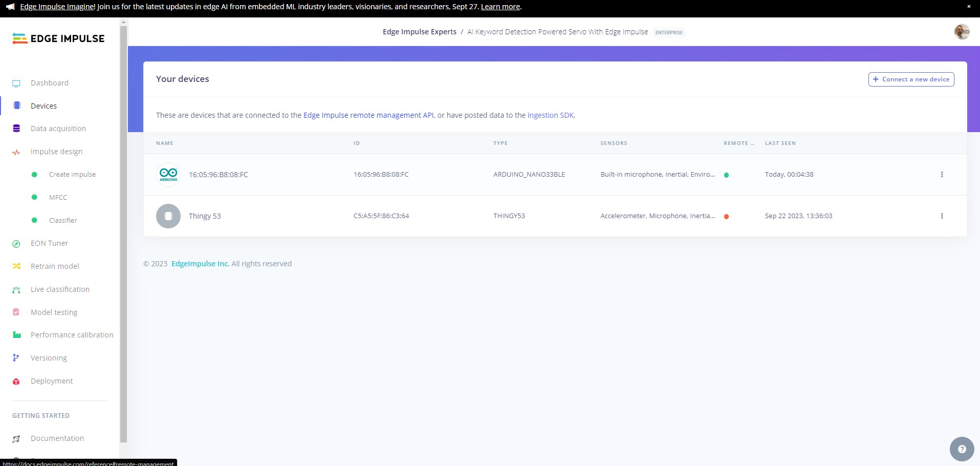
Task: Click Built-in microphone sensors cell
Action: tap(658, 175)
